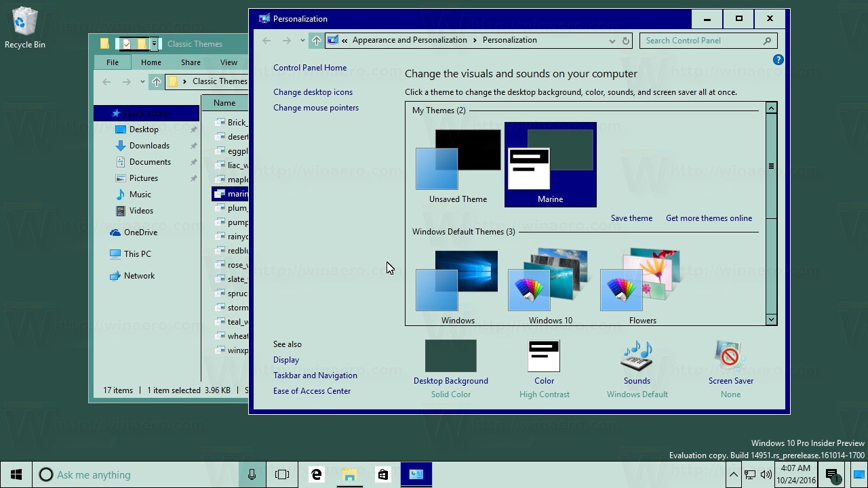Screen dimensions: 868x488
Task: Select This PC in Explorer navigation pane
Action: (138, 254)
